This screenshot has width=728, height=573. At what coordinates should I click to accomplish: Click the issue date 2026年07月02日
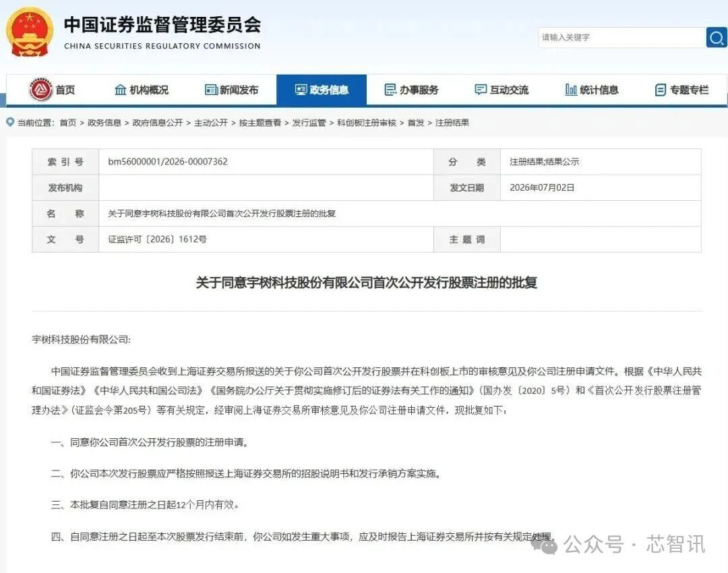(542, 187)
